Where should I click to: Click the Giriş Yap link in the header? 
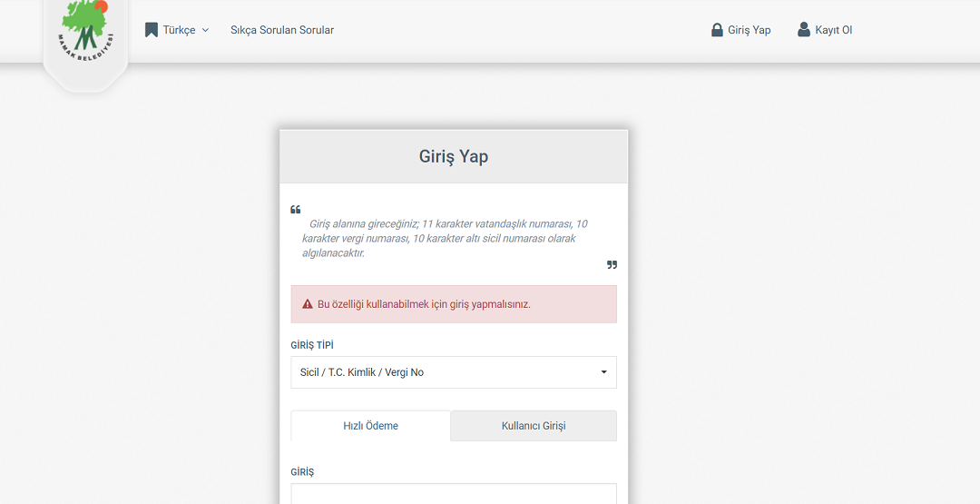point(749,30)
